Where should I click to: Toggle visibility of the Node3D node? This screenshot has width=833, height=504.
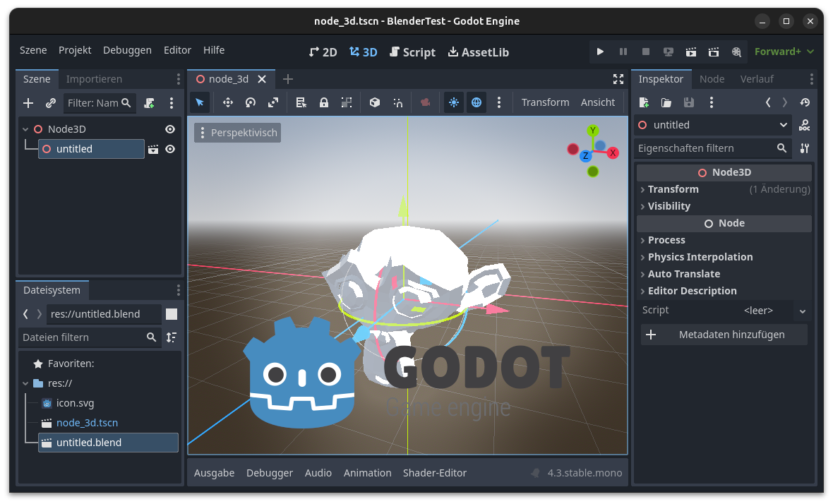click(170, 129)
